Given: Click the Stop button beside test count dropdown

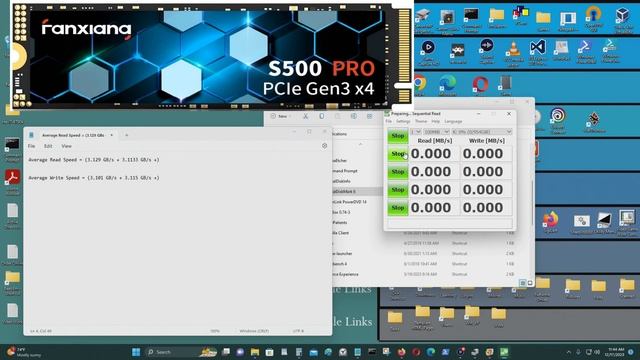Looking at the screenshot, I should (x=398, y=136).
